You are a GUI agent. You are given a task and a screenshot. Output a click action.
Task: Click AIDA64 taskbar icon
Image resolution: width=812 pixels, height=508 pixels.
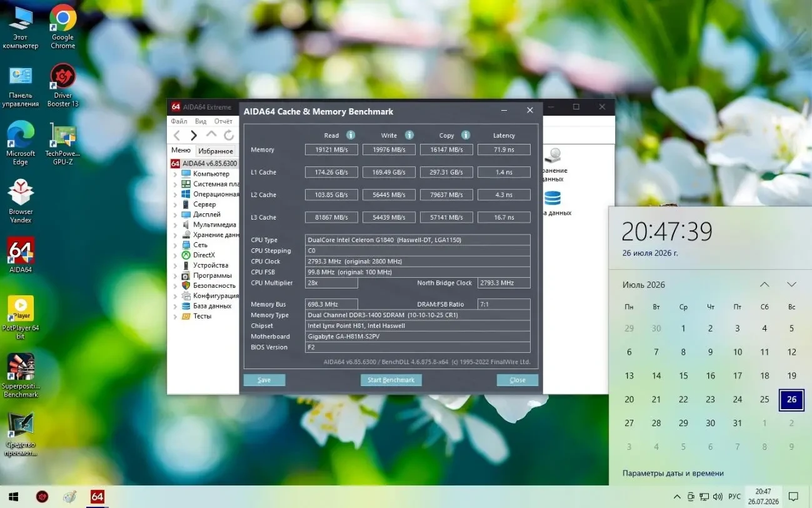coord(97,497)
